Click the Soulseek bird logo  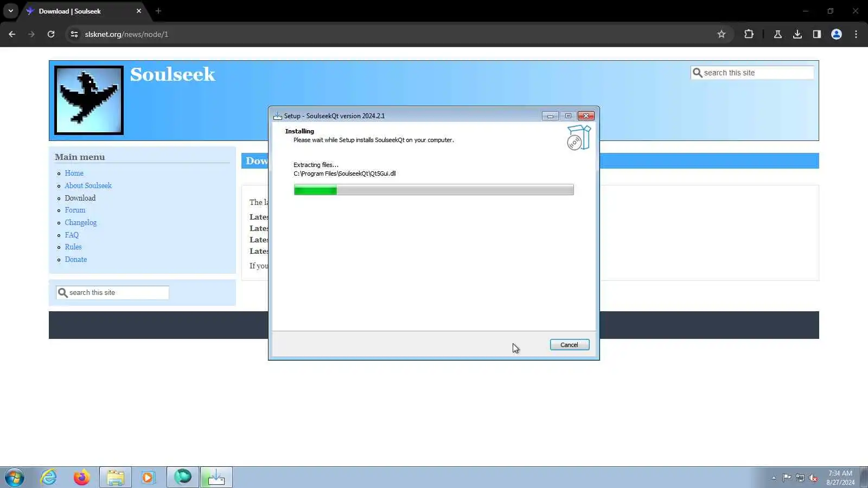[89, 100]
